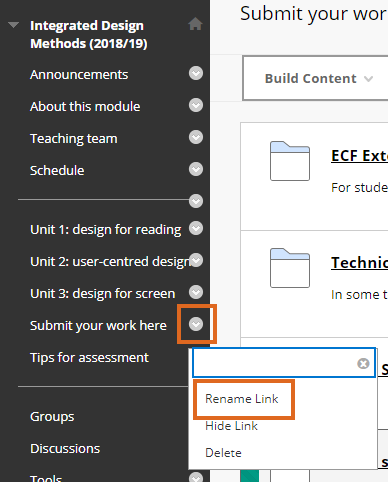This screenshot has height=482, width=388.
Task: Open options chevron for Teaching team
Action: coord(196,137)
